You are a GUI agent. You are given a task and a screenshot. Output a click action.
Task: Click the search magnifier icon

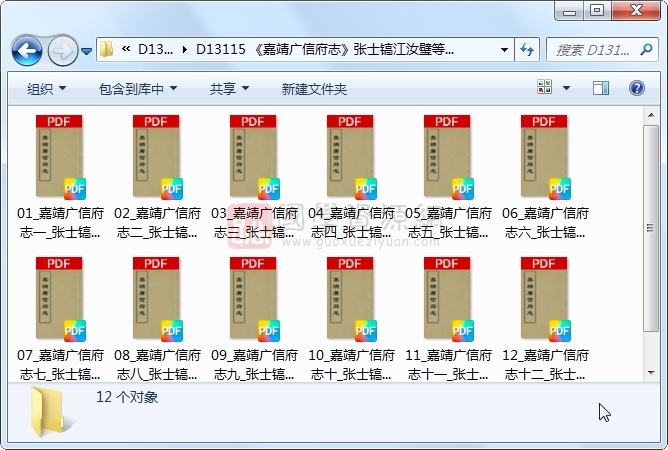pos(646,50)
